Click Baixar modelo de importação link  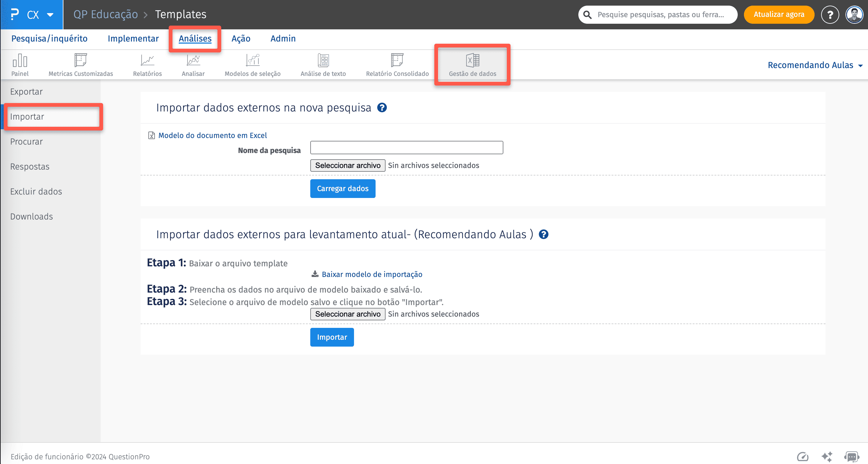[x=372, y=274]
